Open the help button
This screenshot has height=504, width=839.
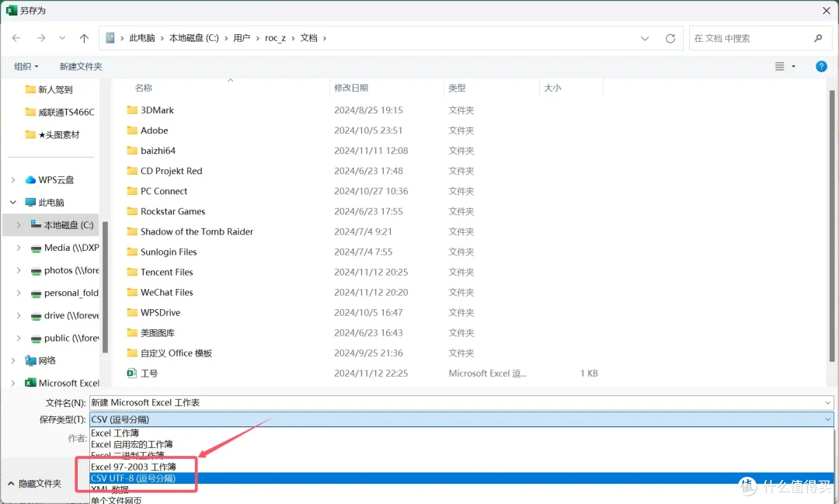(x=821, y=66)
